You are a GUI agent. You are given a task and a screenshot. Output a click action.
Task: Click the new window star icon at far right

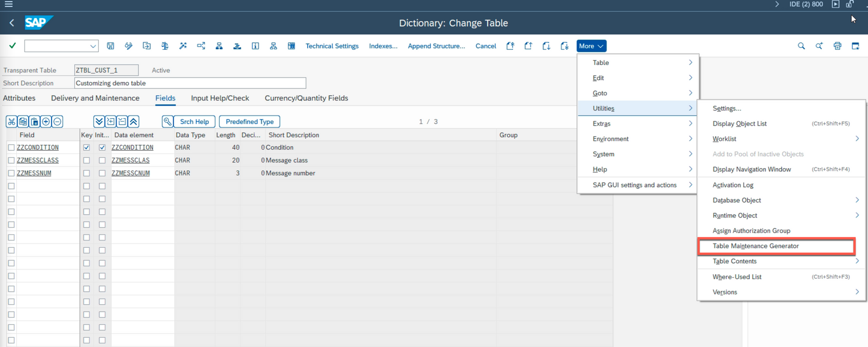pyautogui.click(x=856, y=46)
